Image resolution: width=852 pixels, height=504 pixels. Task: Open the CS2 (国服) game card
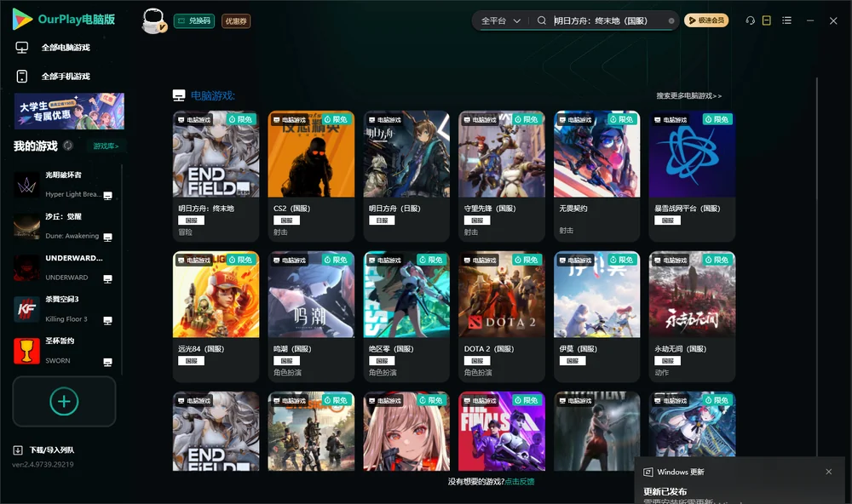pos(311,176)
